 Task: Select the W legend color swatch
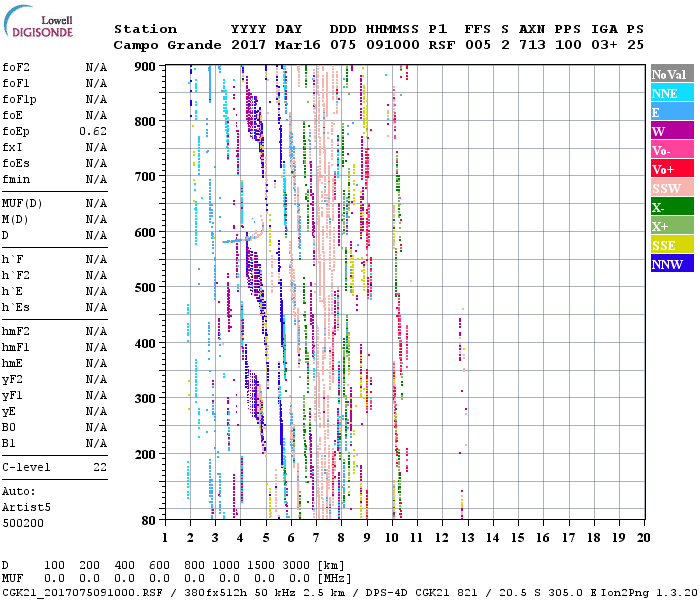pyautogui.click(x=672, y=131)
